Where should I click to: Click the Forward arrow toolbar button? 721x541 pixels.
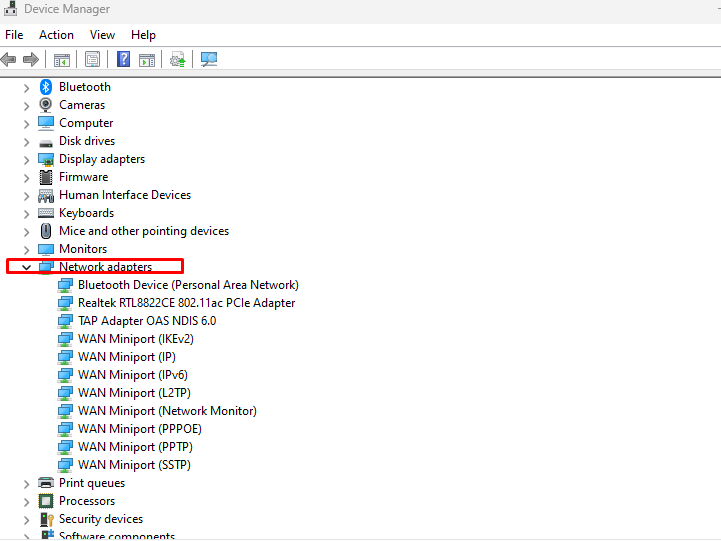[31, 59]
